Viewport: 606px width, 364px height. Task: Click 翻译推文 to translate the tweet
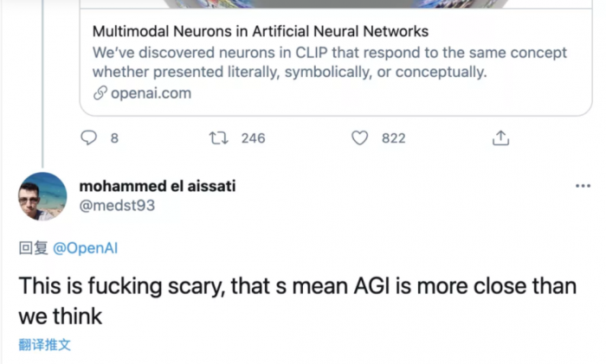45,344
